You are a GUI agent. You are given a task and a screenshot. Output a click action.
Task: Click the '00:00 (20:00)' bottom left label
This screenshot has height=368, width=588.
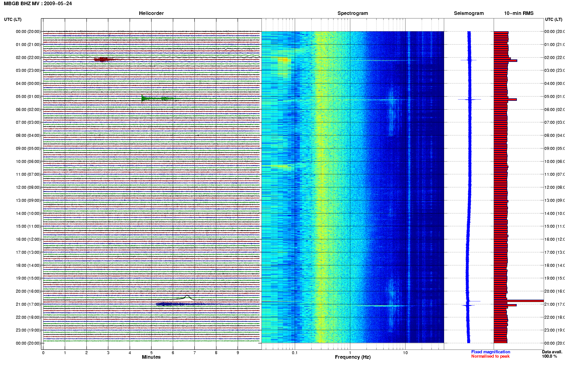tap(28, 343)
